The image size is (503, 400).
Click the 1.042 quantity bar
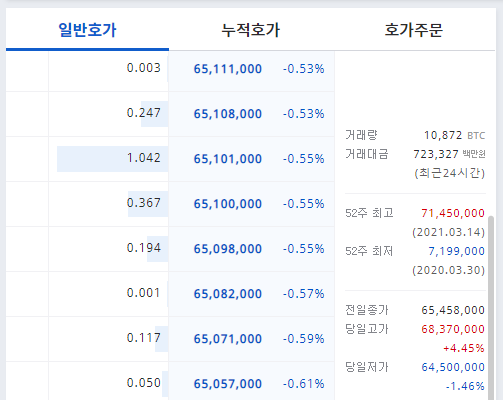(113, 159)
